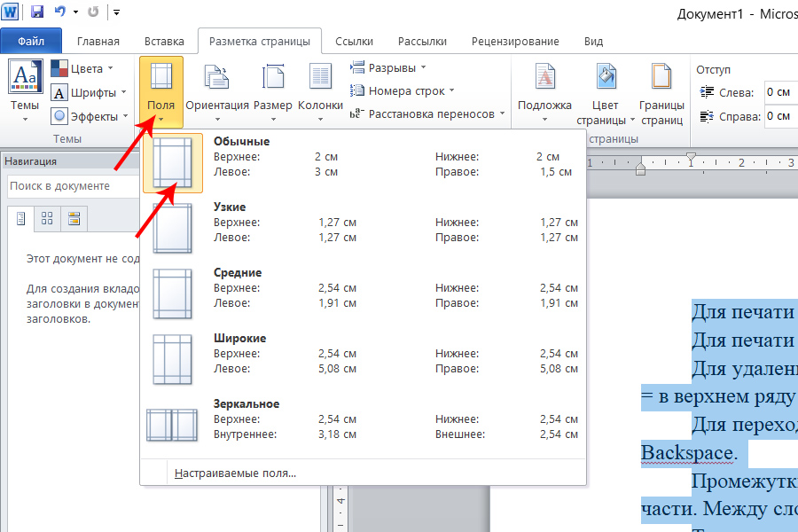Switch to the Вставка ribbon tab
This screenshot has height=532, width=798.
pos(164,41)
